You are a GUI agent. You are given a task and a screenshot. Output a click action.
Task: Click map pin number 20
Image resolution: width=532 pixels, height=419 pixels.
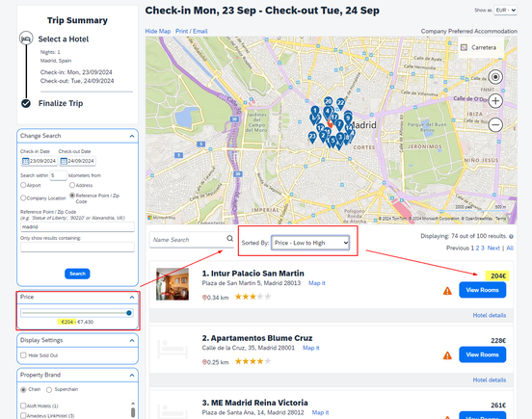click(328, 101)
